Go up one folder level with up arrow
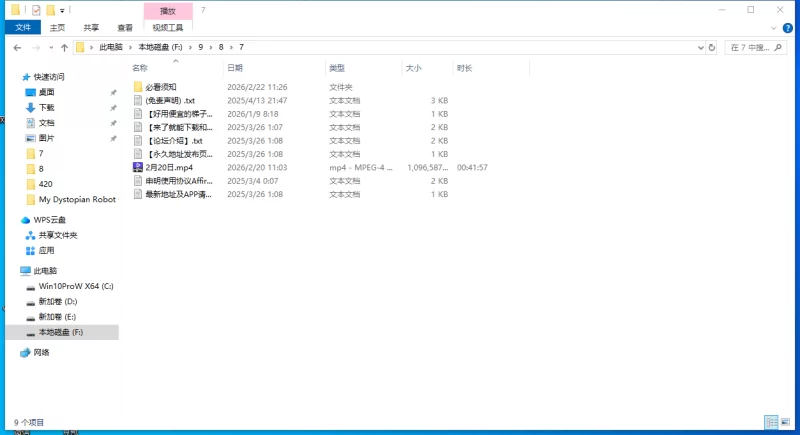This screenshot has height=435, width=800. tap(64, 47)
